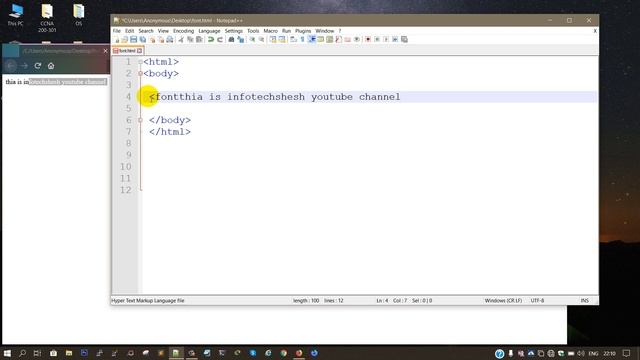Click the Open file toolbar icon
Image resolution: width=640 pixels, height=360 pixels.
tap(124, 40)
